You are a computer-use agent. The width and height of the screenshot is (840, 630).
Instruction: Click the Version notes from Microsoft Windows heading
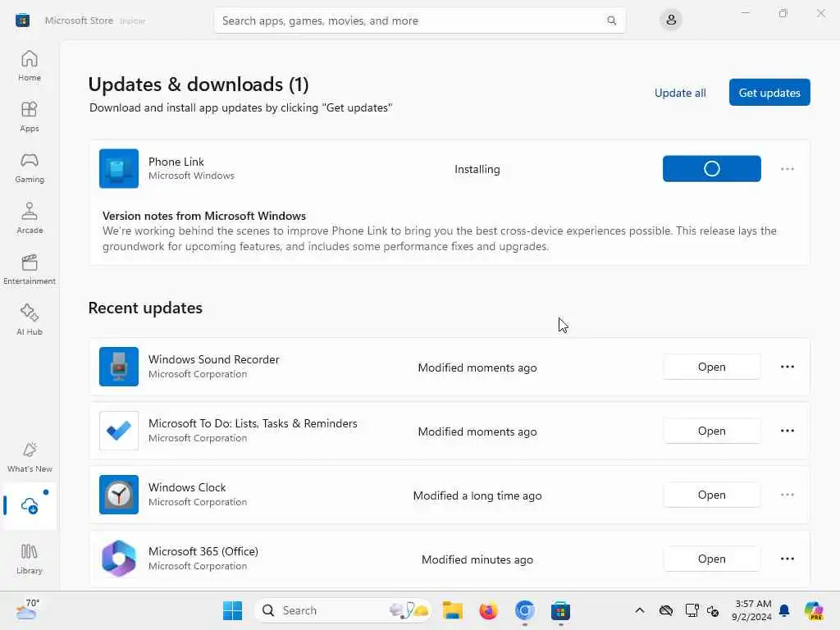(x=204, y=216)
